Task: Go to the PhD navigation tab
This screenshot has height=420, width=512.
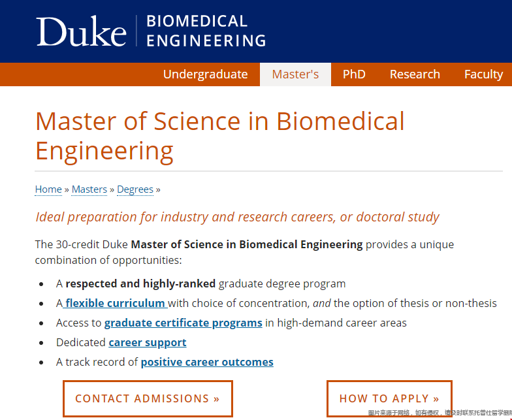Action: click(x=354, y=74)
